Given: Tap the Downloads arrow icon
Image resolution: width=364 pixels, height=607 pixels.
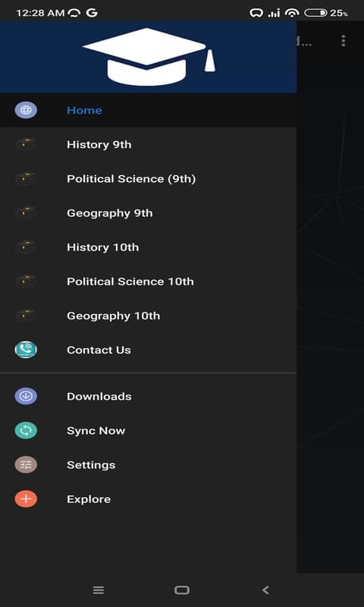Looking at the screenshot, I should [x=26, y=396].
